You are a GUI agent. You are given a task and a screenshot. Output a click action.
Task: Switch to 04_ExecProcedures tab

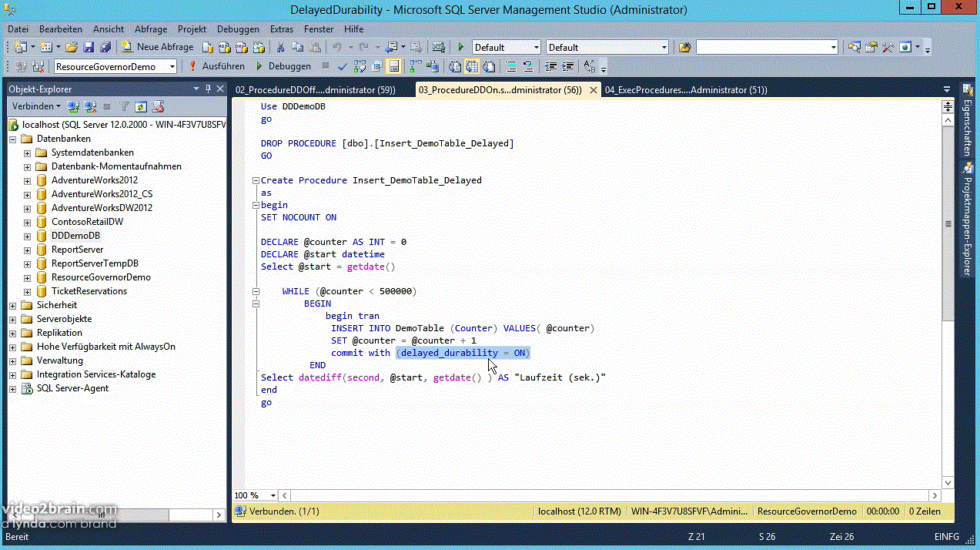(686, 90)
